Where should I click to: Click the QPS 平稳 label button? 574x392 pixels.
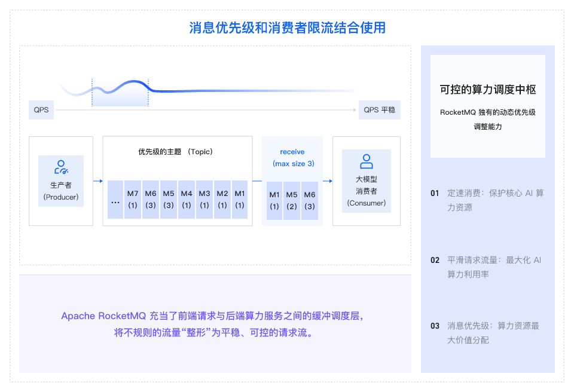click(x=379, y=109)
